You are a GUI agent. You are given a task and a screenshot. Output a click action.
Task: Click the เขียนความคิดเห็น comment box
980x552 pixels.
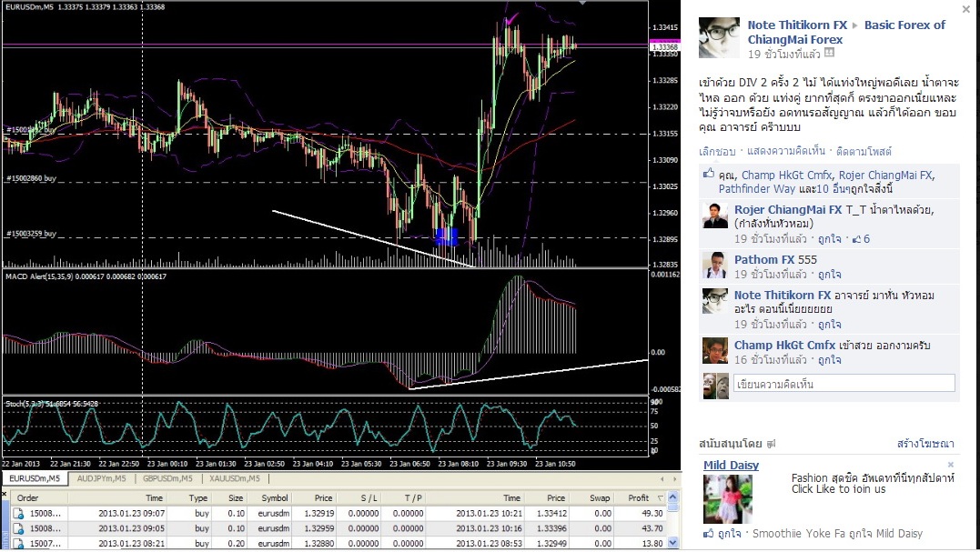pos(844,384)
